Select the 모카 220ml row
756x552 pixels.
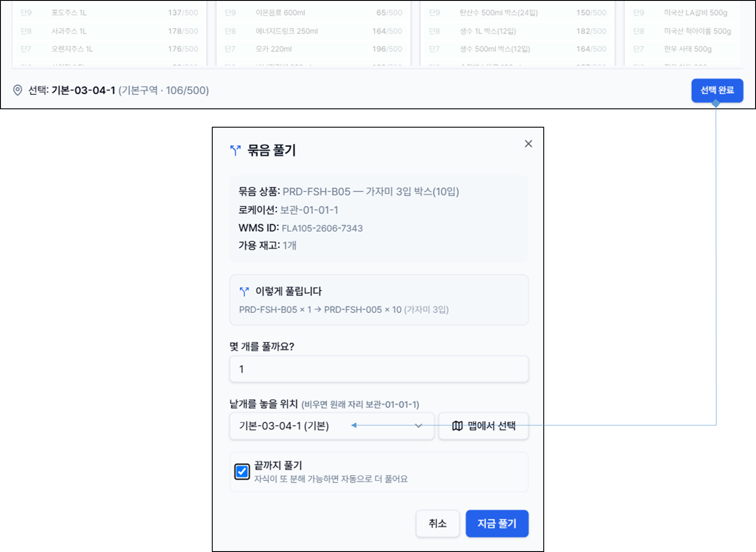tap(313, 49)
